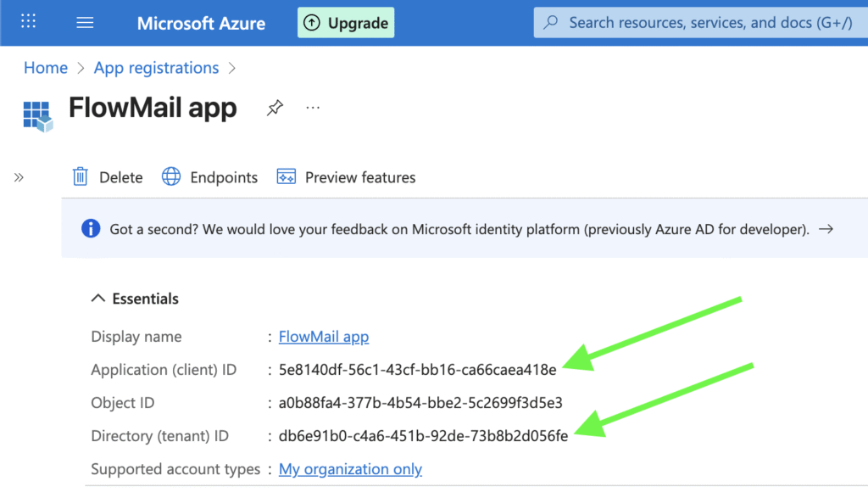Click the Application (client) ID value
Image resolution: width=868 pixels, height=492 pixels.
417,370
